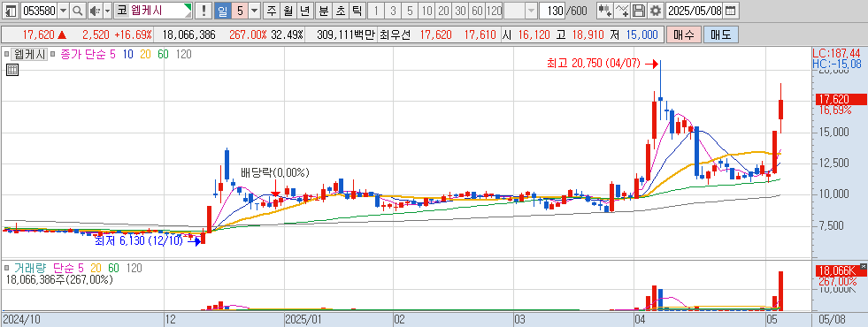The image size is (868, 327).
Task: Click the 배당락(0,00%) marker label
Action: 274,172
